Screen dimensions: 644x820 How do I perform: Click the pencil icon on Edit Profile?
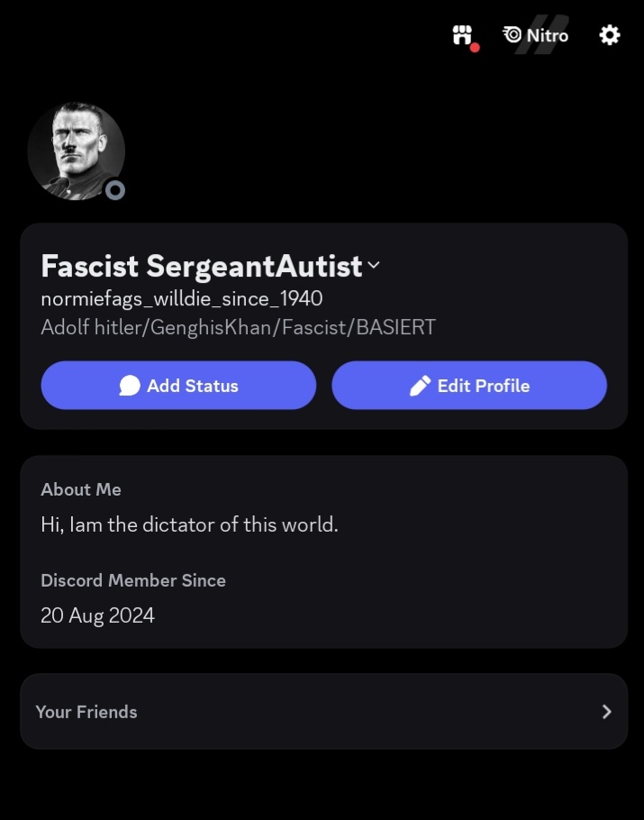tap(420, 386)
